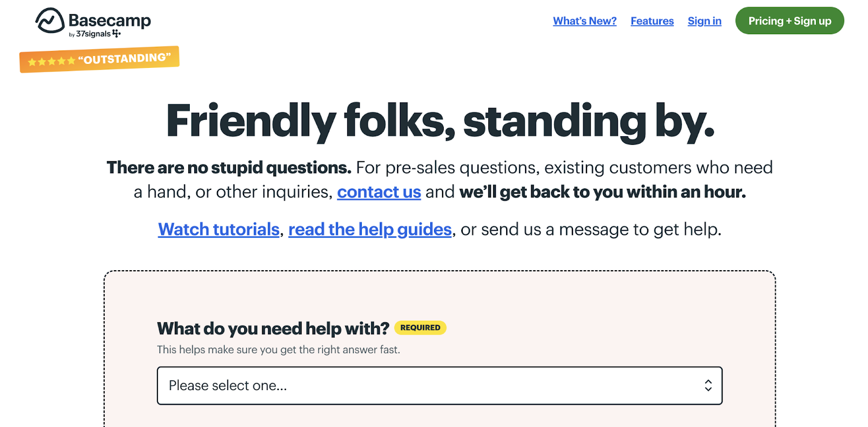Click the Basecamp squiggle logo icon
This screenshot has width=868, height=427.
click(49, 21)
